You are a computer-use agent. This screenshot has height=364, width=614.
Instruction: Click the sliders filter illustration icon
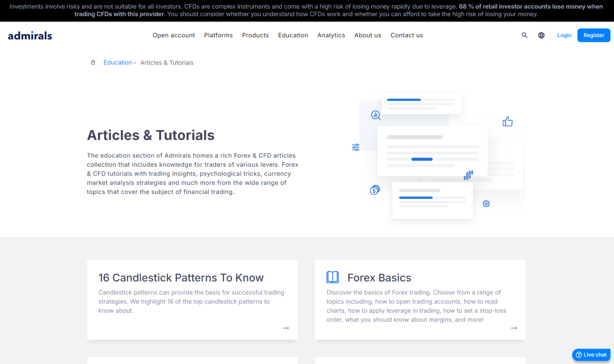(x=355, y=147)
